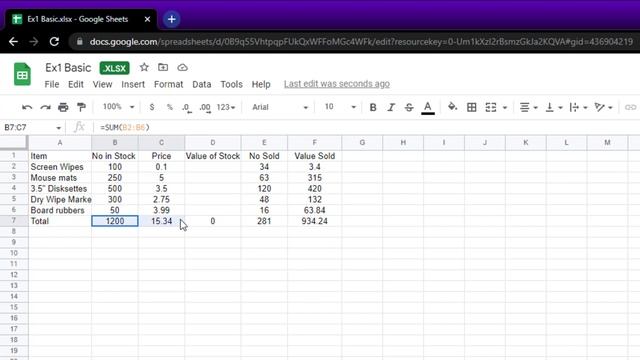The height and width of the screenshot is (360, 640).
Task: Open the vertical align dropdown
Action: (x=554, y=107)
